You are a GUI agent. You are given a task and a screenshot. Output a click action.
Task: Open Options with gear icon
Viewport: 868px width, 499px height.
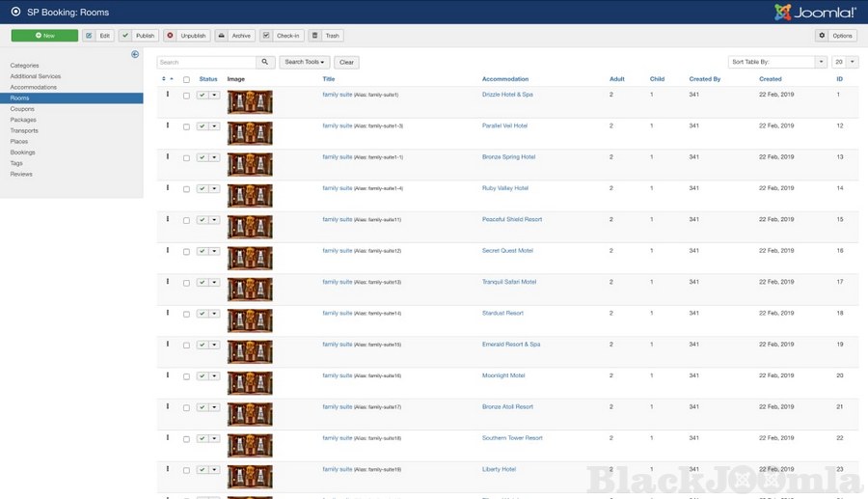836,36
